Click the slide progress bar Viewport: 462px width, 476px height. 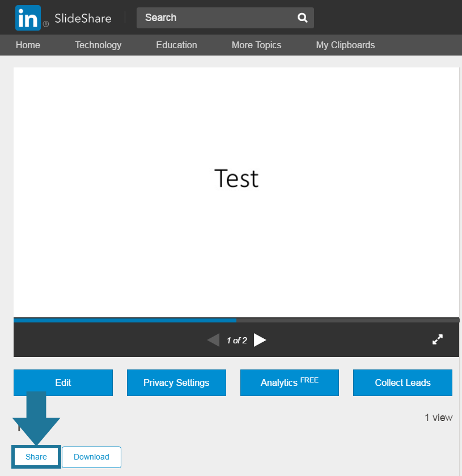click(x=236, y=320)
